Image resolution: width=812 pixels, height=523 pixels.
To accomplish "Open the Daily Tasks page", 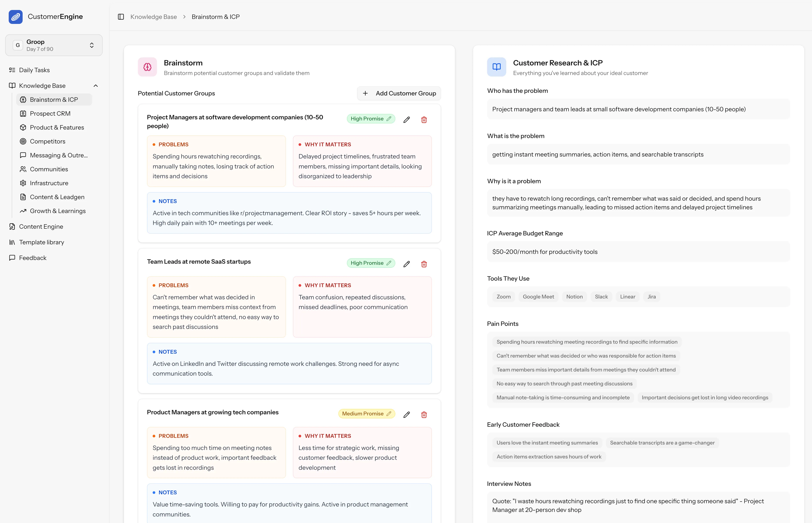I will [34, 70].
